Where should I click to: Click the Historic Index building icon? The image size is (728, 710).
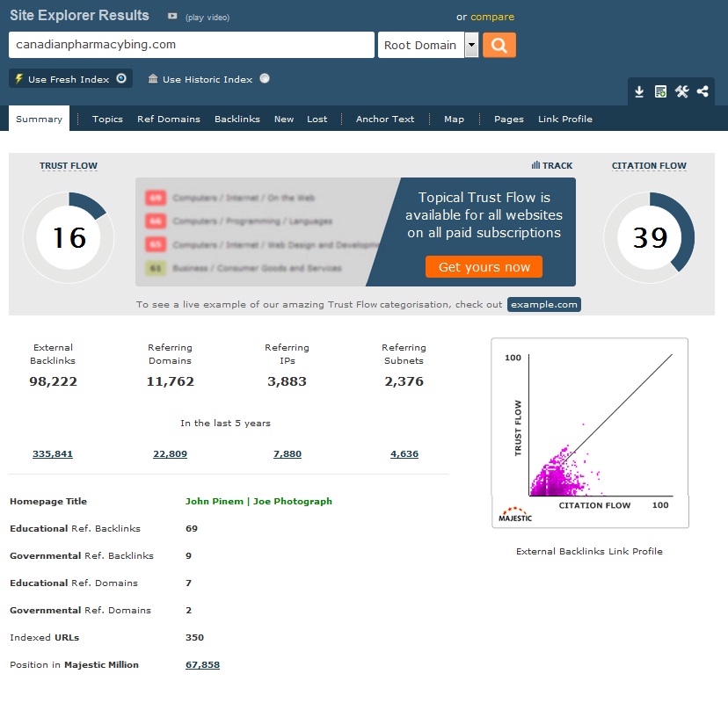[x=153, y=78]
